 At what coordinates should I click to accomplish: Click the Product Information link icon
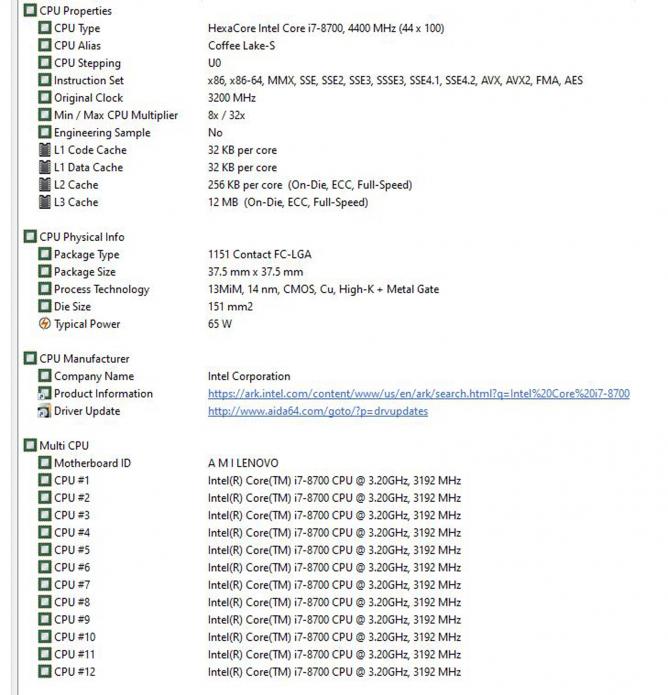click(x=45, y=393)
